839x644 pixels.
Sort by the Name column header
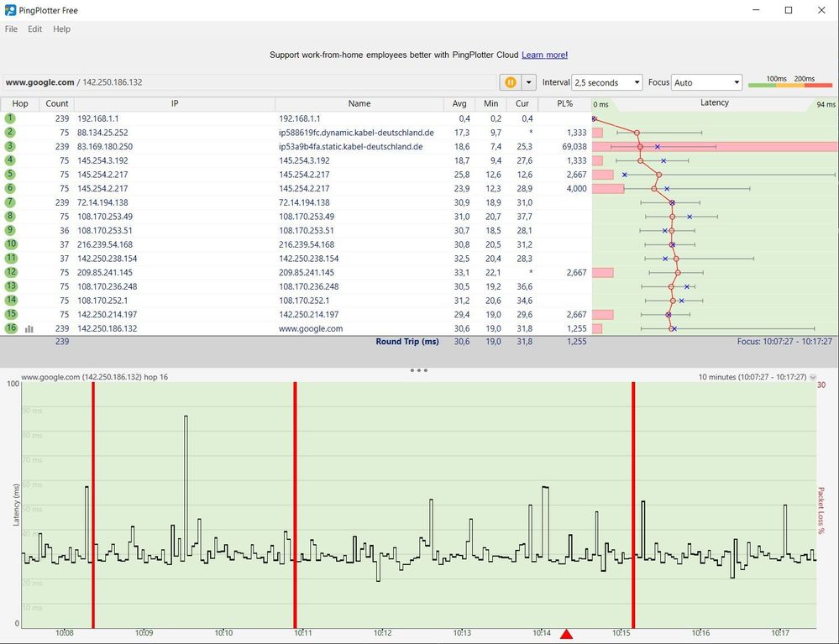pos(359,104)
